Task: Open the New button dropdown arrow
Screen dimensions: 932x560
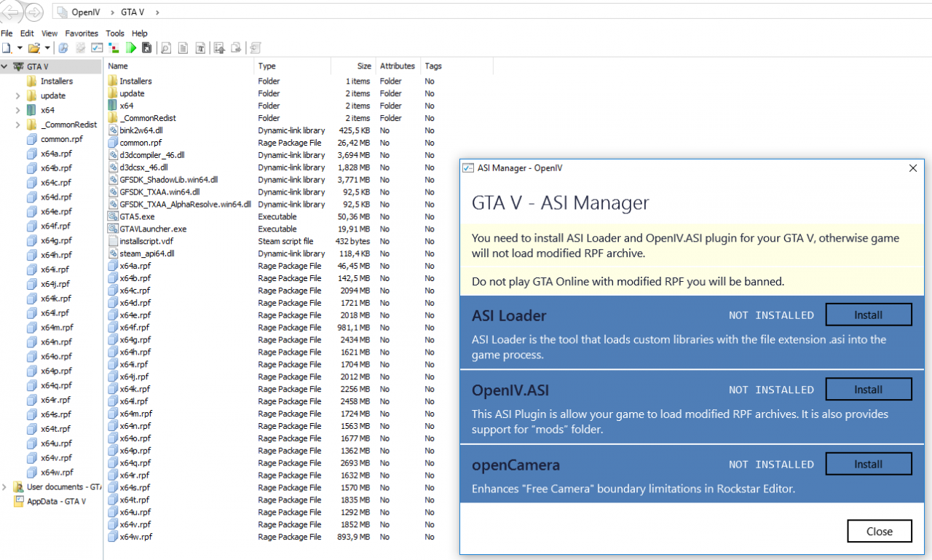Action: [x=20, y=48]
